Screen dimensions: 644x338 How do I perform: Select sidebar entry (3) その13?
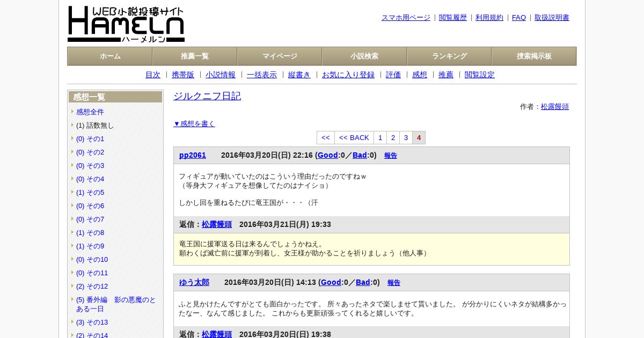click(x=92, y=322)
